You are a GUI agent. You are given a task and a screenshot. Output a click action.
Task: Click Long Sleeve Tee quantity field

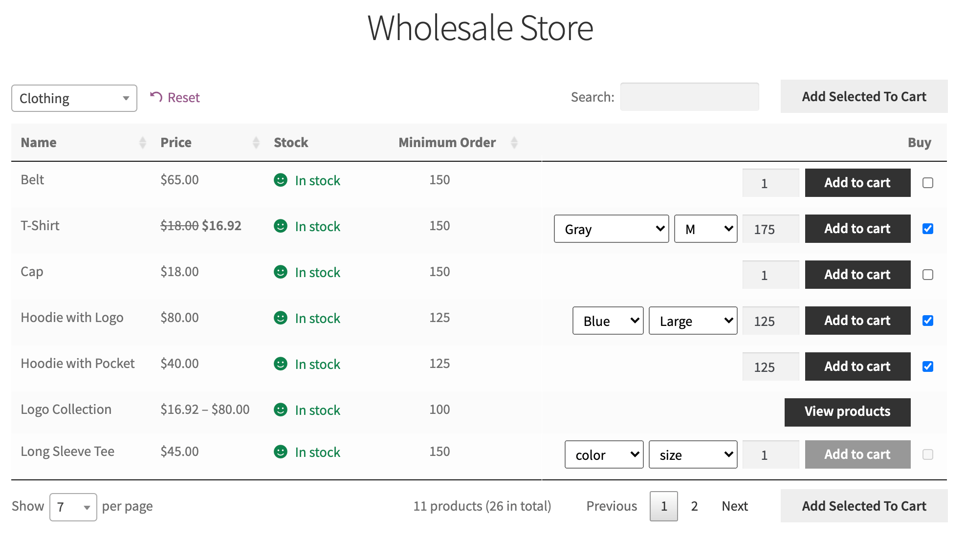tap(770, 454)
